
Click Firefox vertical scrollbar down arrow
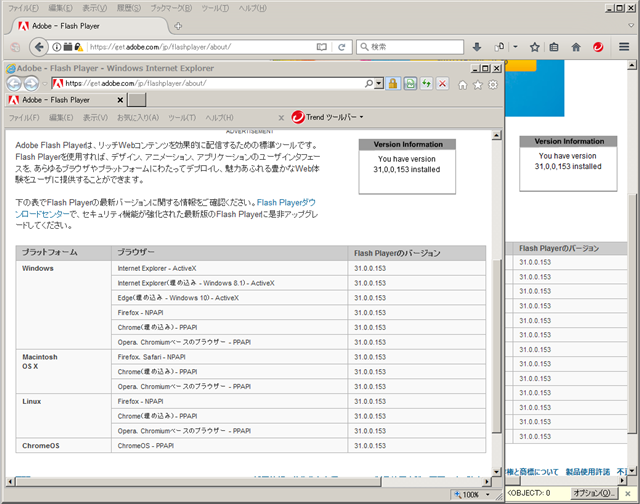[x=632, y=471]
